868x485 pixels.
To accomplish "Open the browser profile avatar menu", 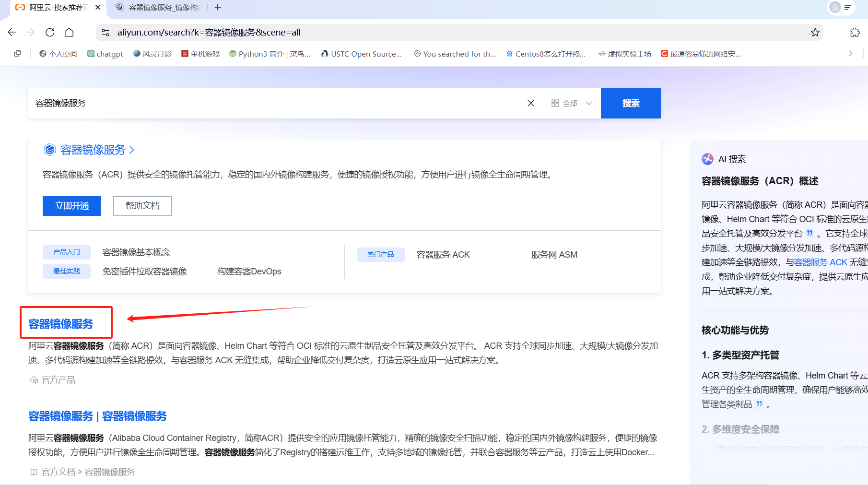I will [x=835, y=7].
